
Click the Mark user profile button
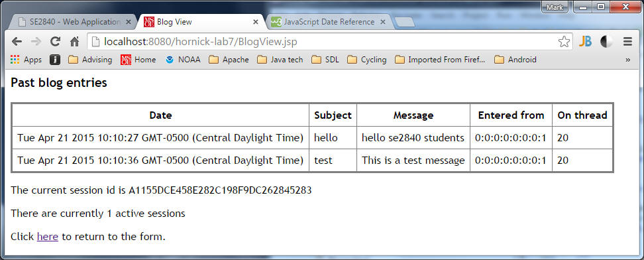[555, 7]
